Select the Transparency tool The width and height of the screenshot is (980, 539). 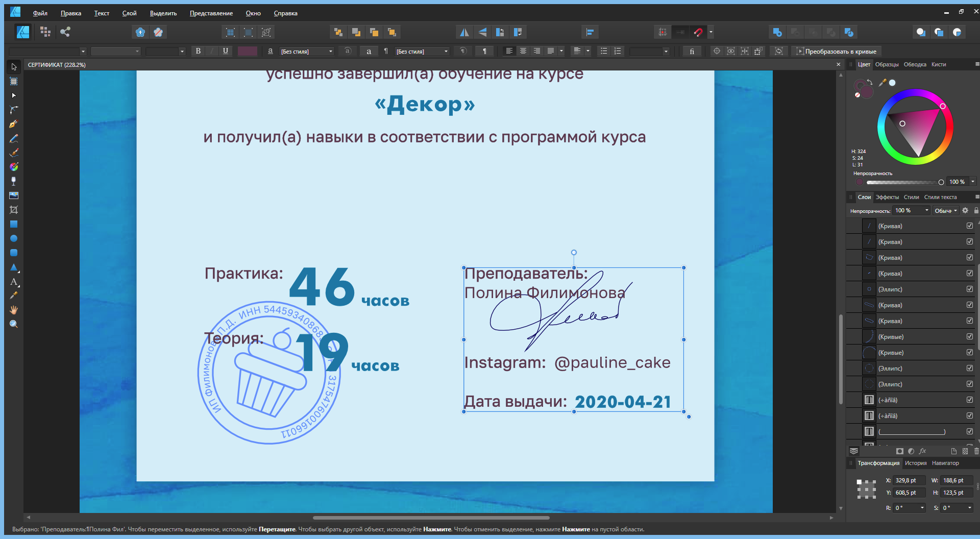tap(14, 181)
